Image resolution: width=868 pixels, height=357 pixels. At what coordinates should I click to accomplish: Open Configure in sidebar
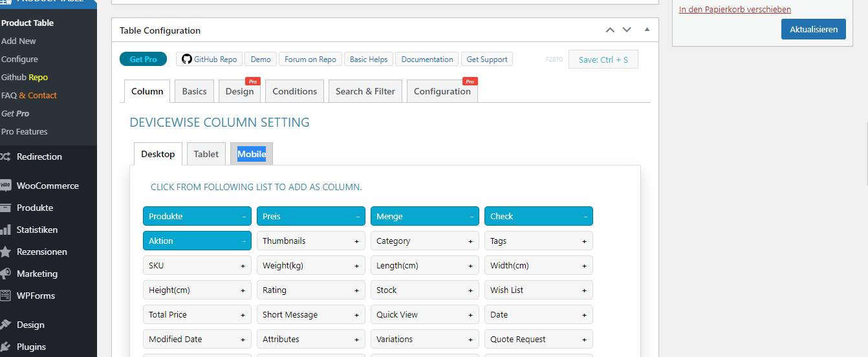pyautogui.click(x=19, y=59)
